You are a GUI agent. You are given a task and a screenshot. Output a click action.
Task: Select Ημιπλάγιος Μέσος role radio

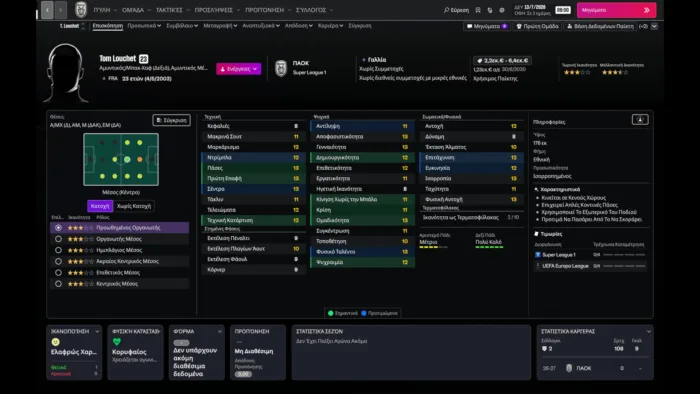click(58, 250)
